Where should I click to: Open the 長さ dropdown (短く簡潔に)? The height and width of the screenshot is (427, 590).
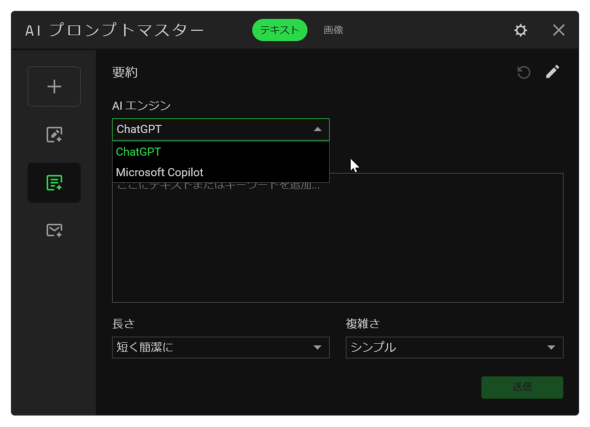pyautogui.click(x=221, y=347)
